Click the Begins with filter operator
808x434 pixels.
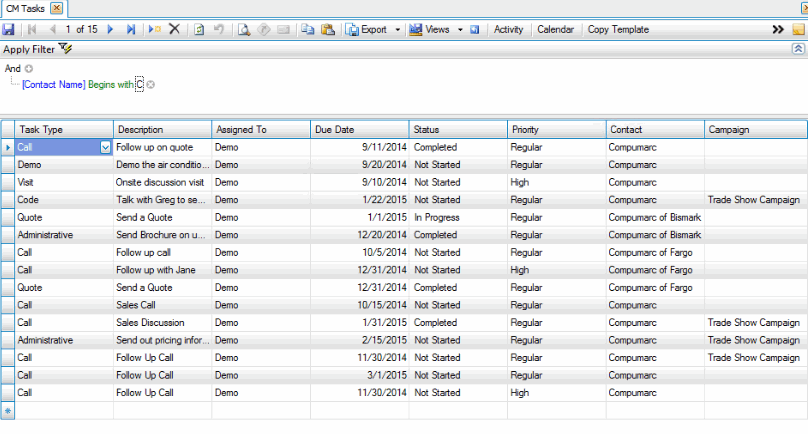(110, 85)
